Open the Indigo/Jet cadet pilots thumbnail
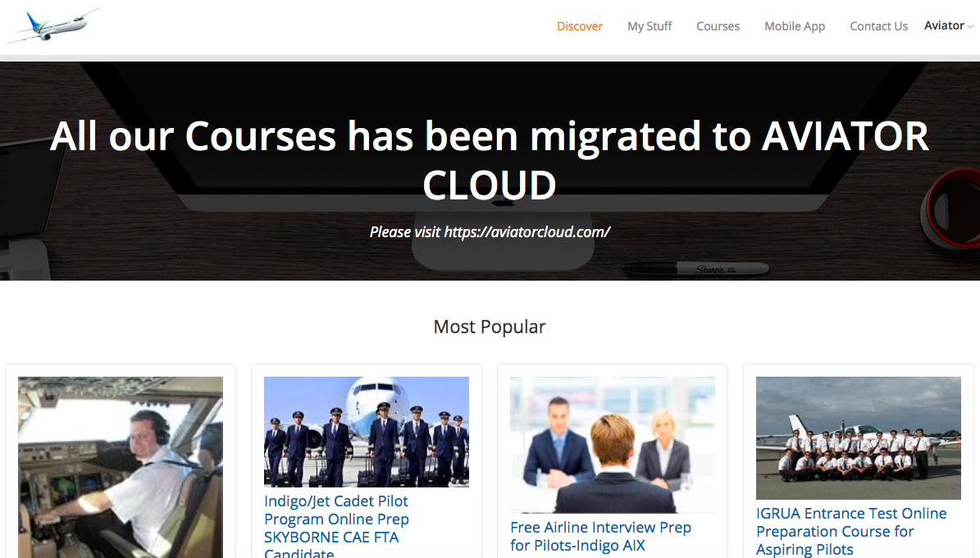This screenshot has height=558, width=980. click(x=367, y=432)
